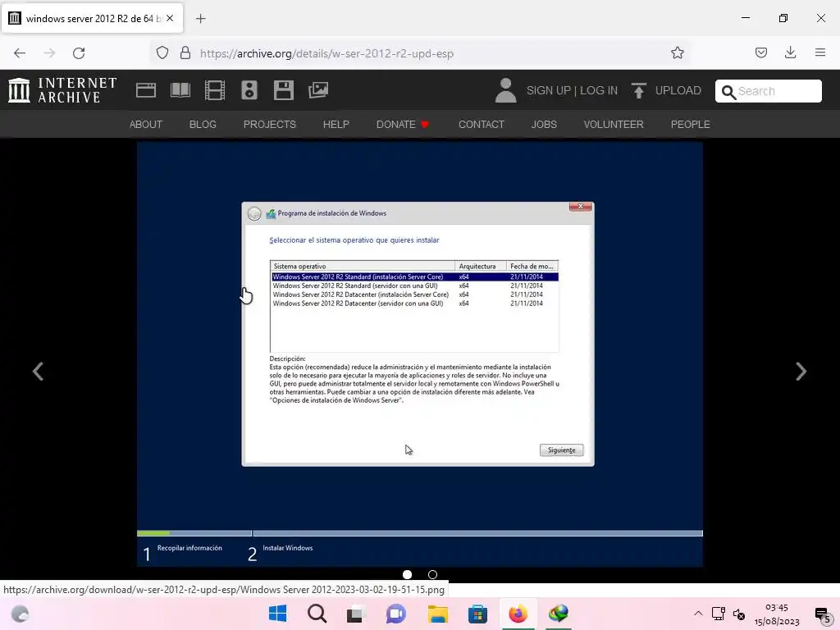Open the Internet Archive home logo

(x=62, y=90)
